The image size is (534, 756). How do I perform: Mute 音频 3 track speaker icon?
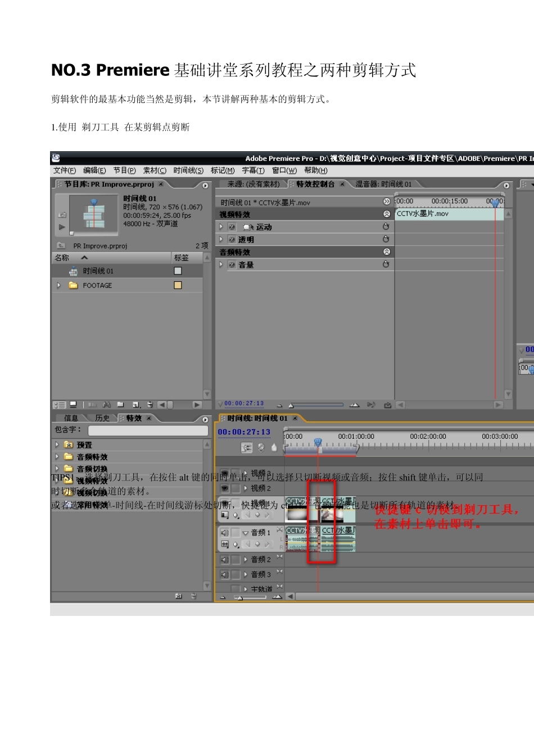point(224,574)
